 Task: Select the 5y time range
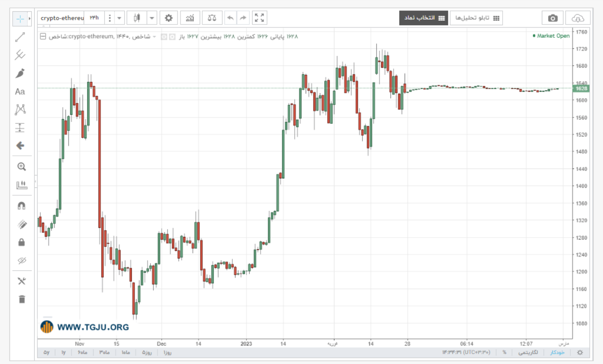click(x=46, y=352)
